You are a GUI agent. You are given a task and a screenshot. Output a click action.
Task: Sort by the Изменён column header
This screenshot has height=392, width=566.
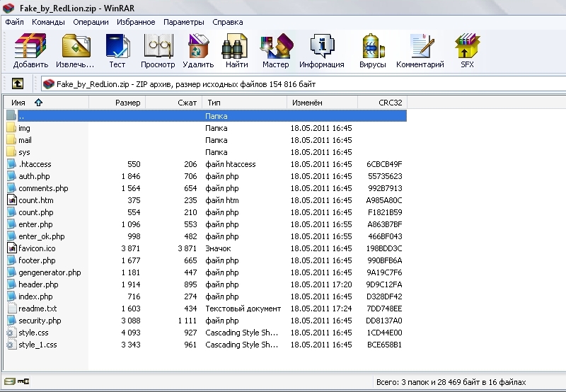[x=323, y=103]
